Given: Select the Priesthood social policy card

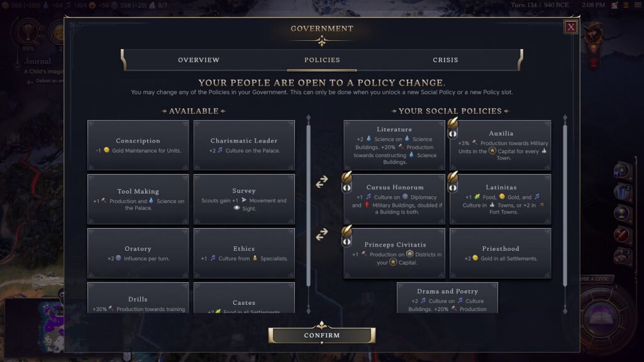Looking at the screenshot, I should (x=500, y=252).
